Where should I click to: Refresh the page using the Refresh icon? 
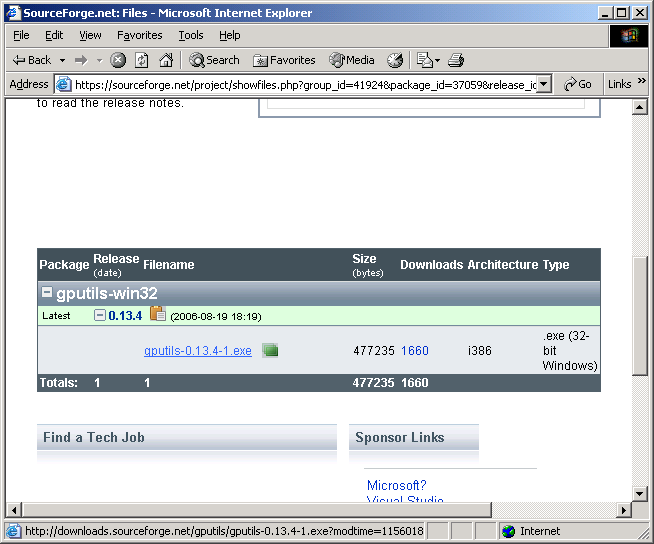coord(141,60)
